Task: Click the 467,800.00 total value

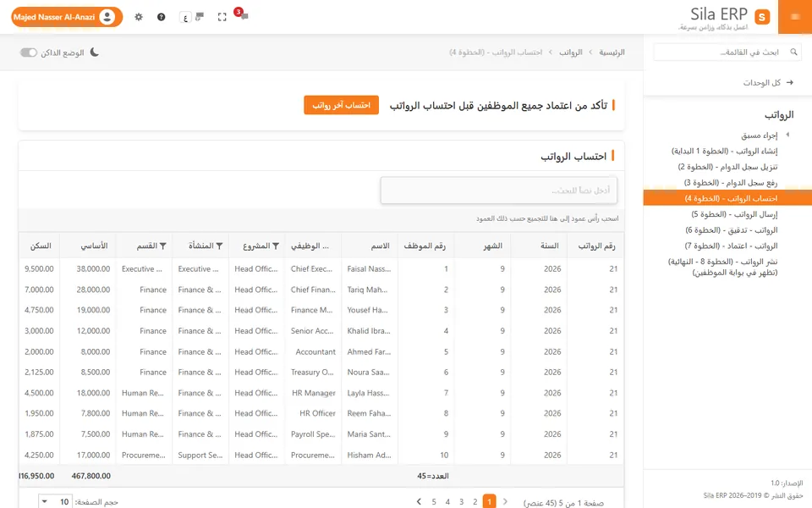Action: [91, 475]
